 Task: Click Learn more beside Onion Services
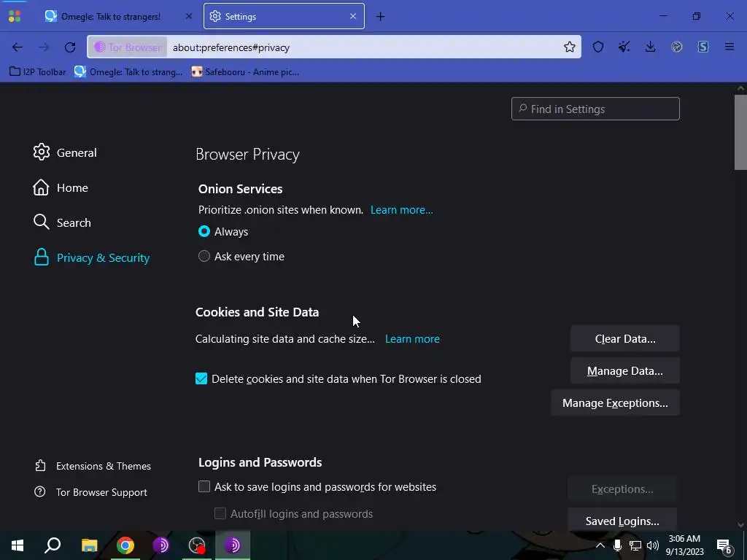pyautogui.click(x=402, y=210)
